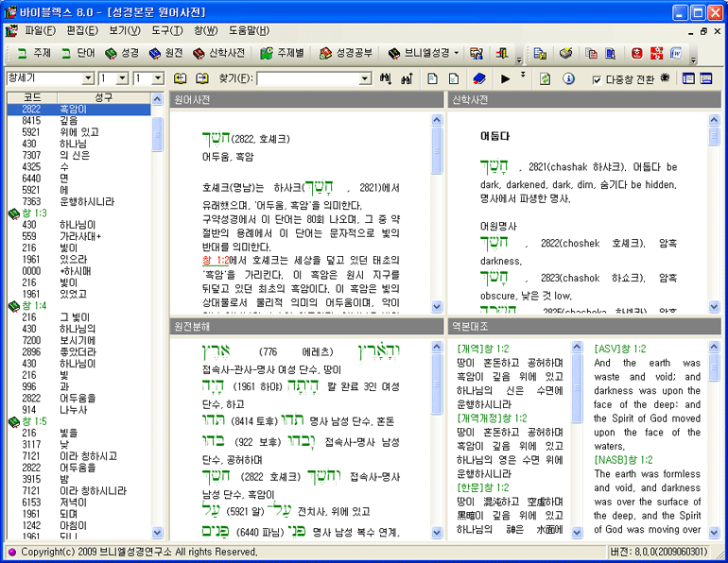The width and height of the screenshot is (728, 563).
Task: Select row 8415 깊음 in list
Action: coord(78,121)
